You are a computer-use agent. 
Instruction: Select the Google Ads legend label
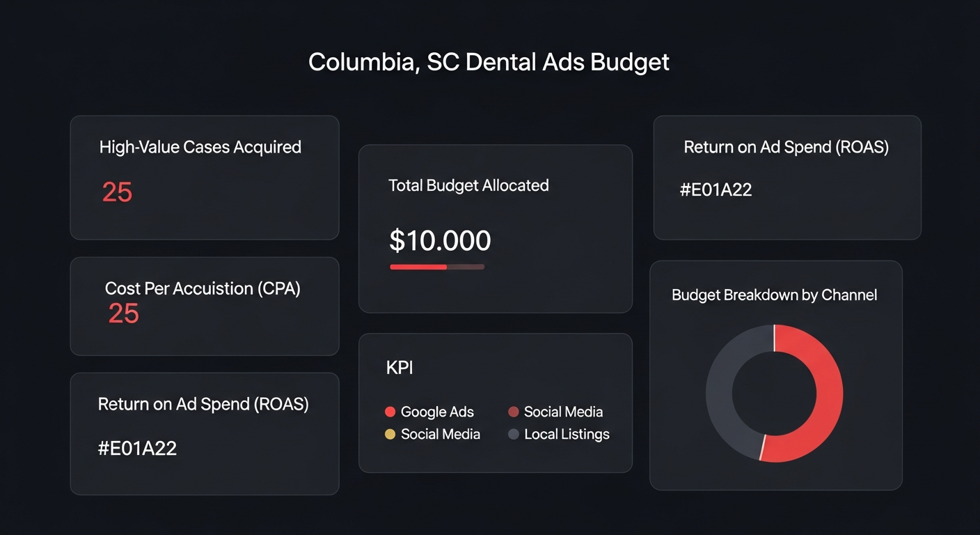[437, 412]
